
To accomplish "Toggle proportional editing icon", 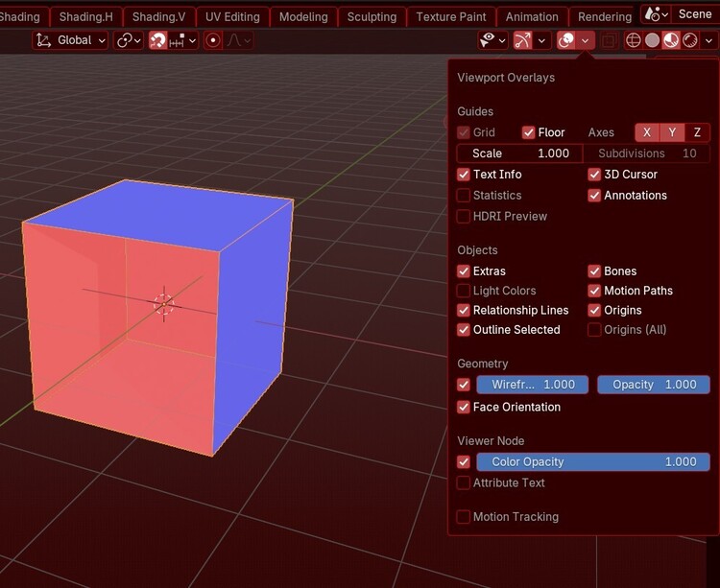I will click(212, 40).
